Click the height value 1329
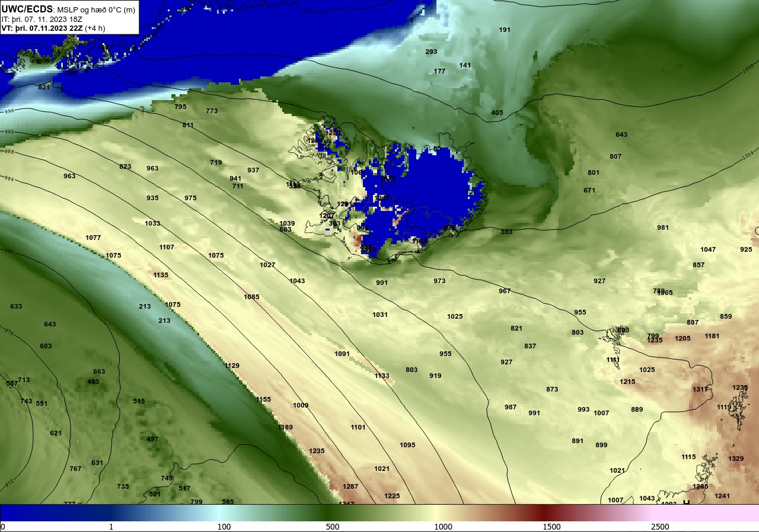This screenshot has height=532, width=759. 736,459
